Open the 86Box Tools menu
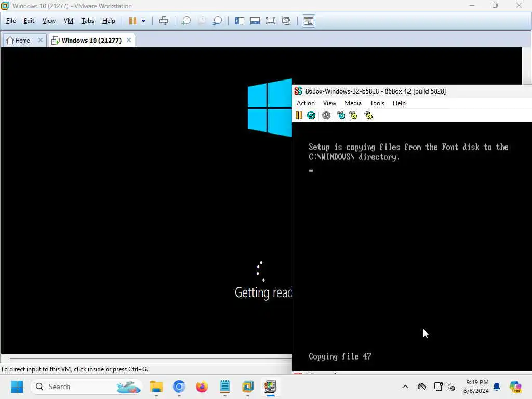 pos(377,103)
